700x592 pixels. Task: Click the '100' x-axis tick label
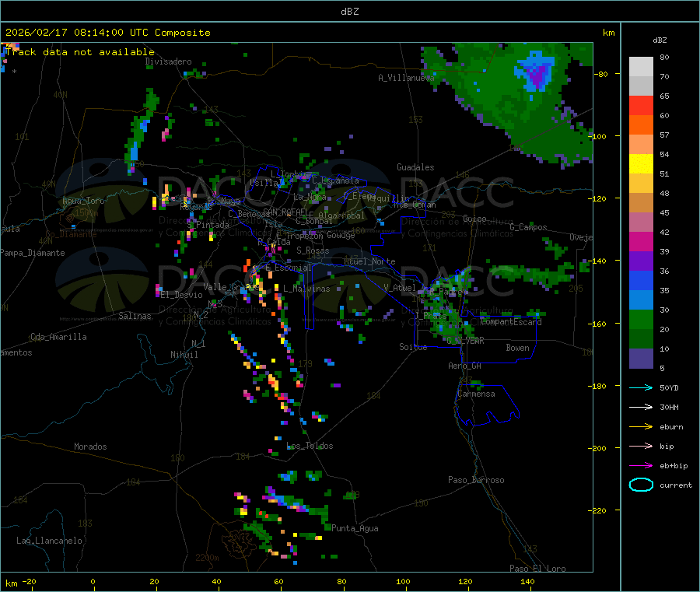click(x=403, y=581)
